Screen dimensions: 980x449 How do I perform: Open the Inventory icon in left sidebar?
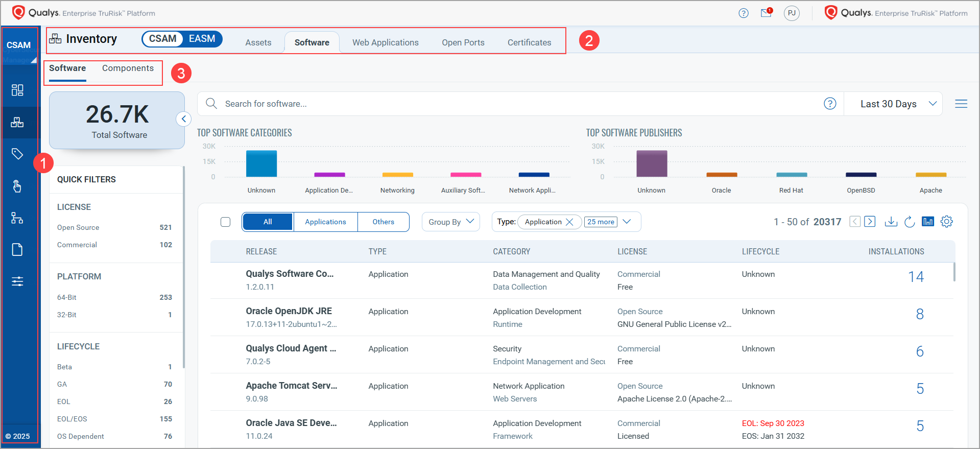(x=17, y=122)
